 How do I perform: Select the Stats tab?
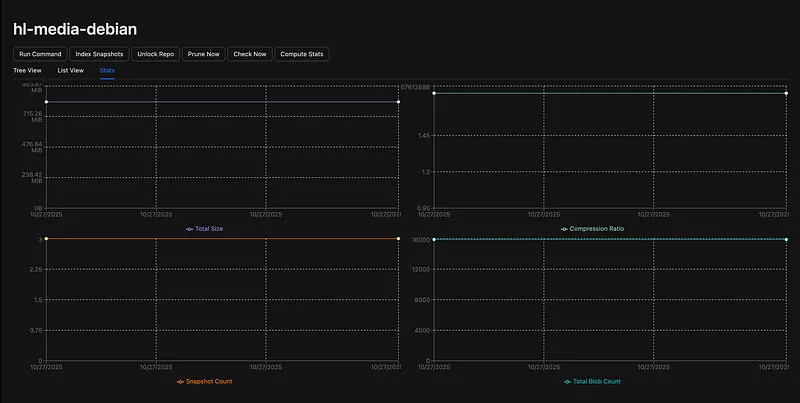(x=107, y=71)
